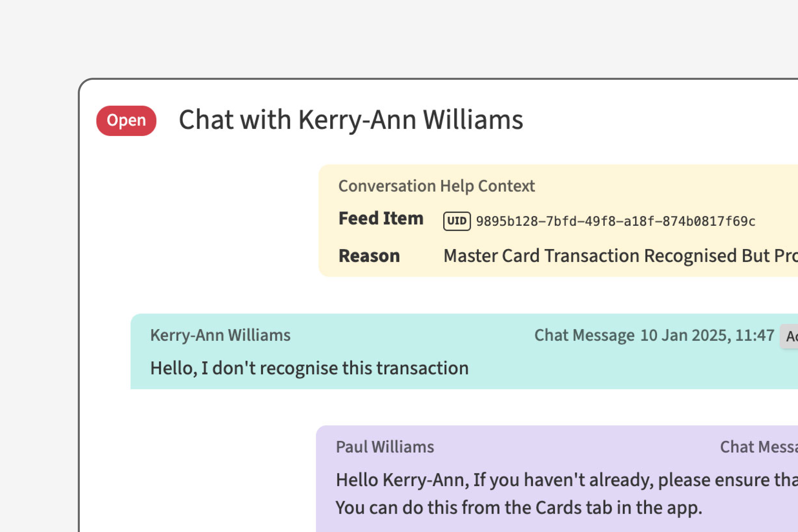
Task: Click the partially visible button beside the 11:47 timestamp
Action: tap(791, 336)
